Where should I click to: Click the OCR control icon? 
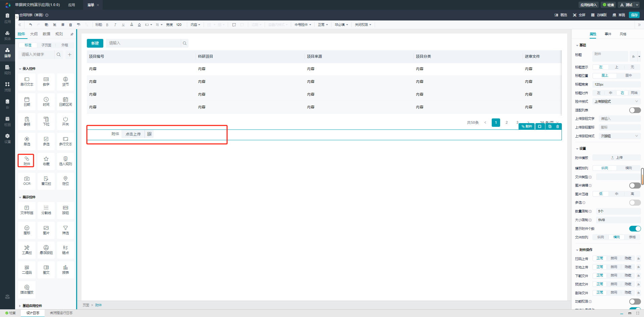click(27, 180)
